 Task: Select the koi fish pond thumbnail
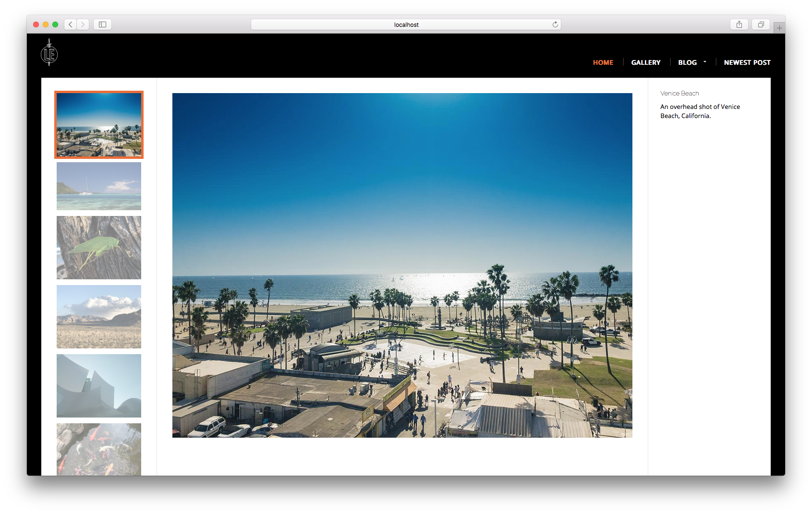99,449
